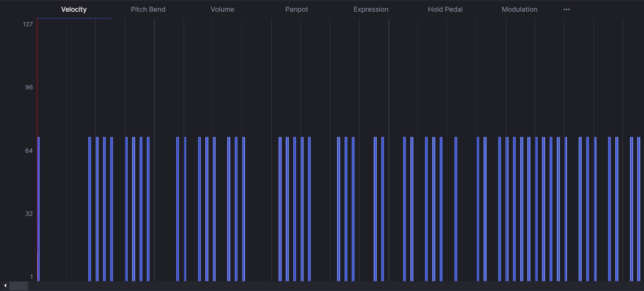644x291 pixels.
Task: Select the first velocity bar after the playhead
Action: pyautogui.click(x=90, y=208)
